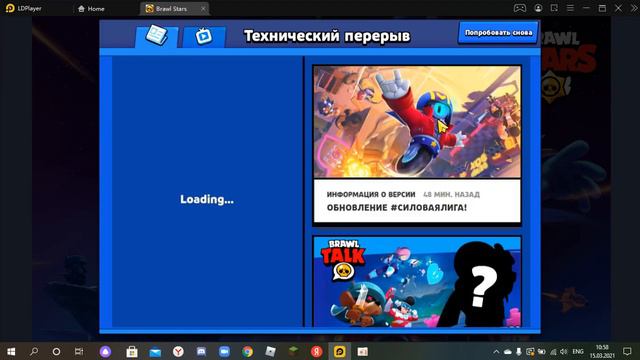Click the Cortana circle icon

(x=56, y=351)
